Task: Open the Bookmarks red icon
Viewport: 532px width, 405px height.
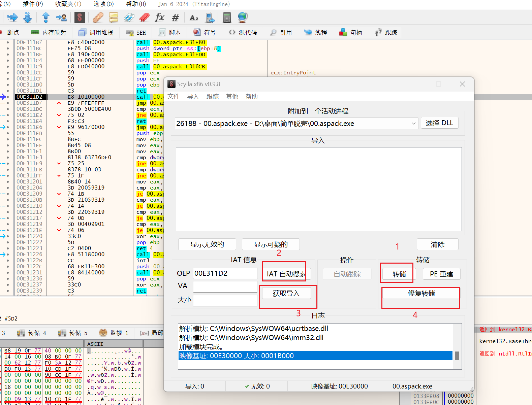Action: 144,18
